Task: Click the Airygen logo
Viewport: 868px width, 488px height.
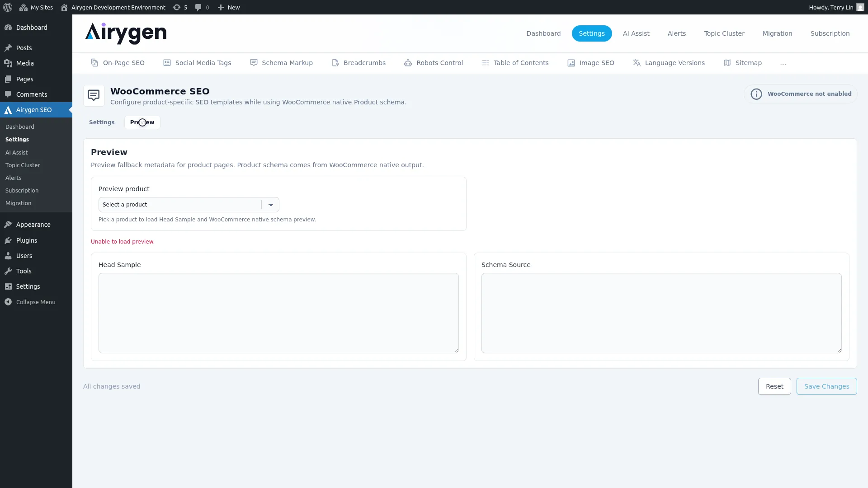Action: click(x=126, y=33)
